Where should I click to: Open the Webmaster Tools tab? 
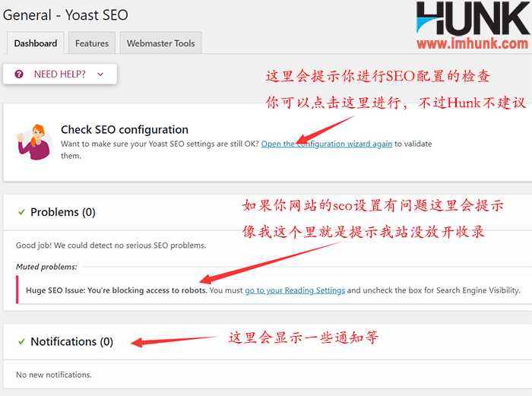pyautogui.click(x=161, y=43)
